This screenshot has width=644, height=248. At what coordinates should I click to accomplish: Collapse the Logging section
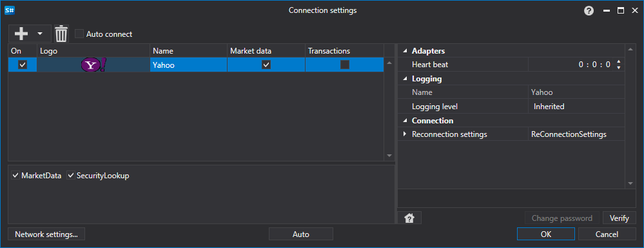pos(405,79)
